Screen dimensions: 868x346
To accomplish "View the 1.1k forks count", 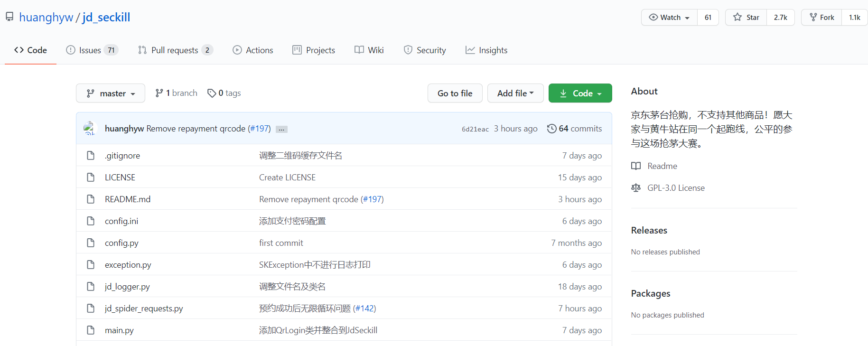I will [855, 18].
